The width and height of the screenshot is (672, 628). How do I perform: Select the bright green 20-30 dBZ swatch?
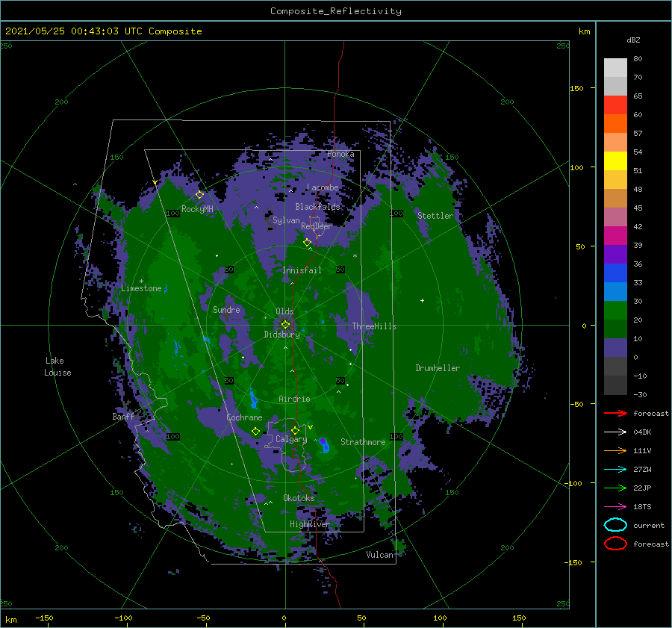coord(615,311)
